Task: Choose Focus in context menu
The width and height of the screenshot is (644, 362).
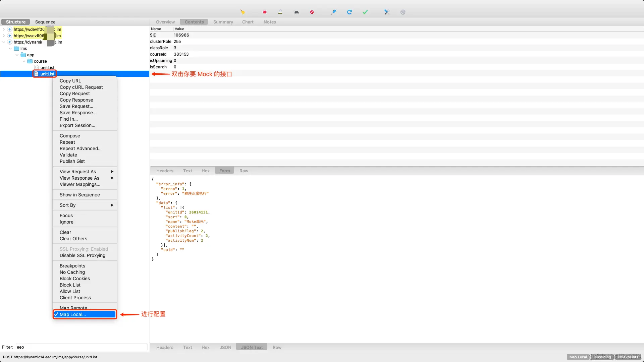Action: [x=85, y=216]
